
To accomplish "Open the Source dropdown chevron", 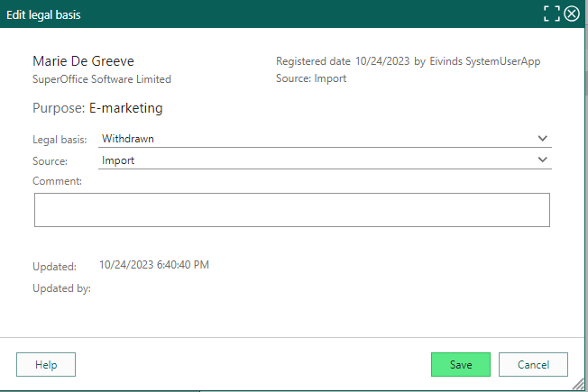I will click(542, 160).
